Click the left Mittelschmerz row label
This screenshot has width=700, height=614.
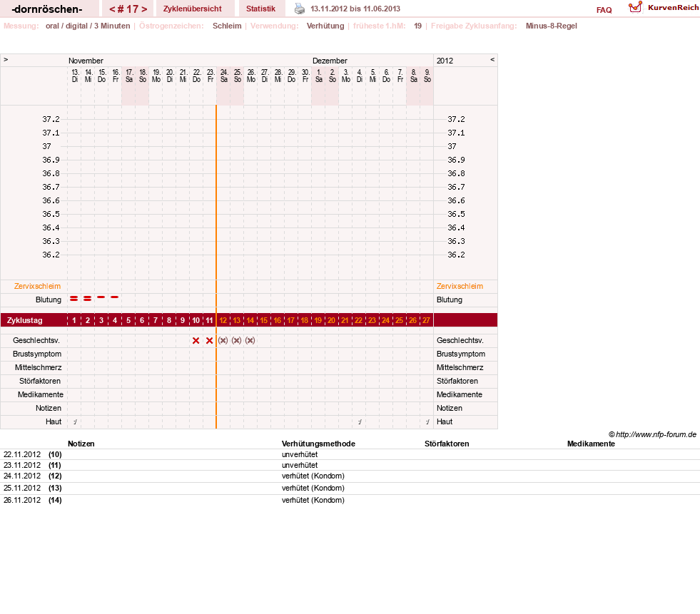(38, 367)
